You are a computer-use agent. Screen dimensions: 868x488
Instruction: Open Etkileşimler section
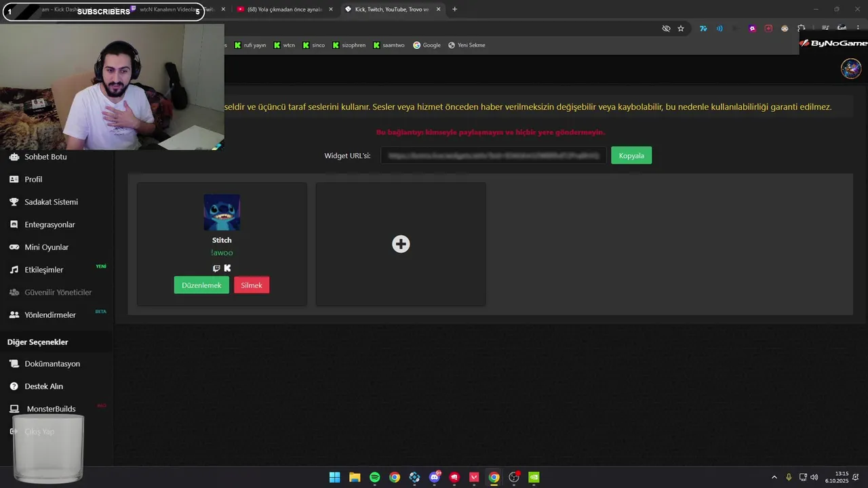click(43, 270)
